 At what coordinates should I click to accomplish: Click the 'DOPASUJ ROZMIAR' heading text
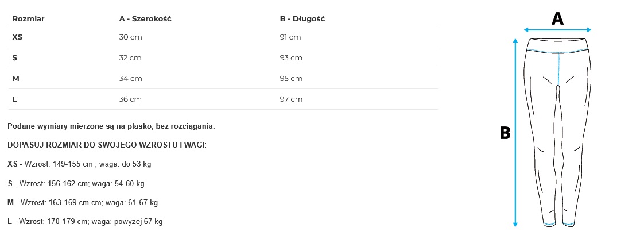click(107, 145)
